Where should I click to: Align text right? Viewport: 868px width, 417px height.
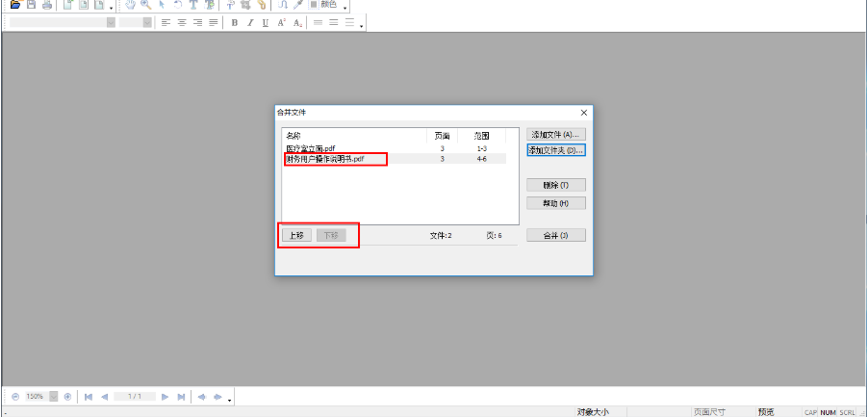click(x=197, y=23)
